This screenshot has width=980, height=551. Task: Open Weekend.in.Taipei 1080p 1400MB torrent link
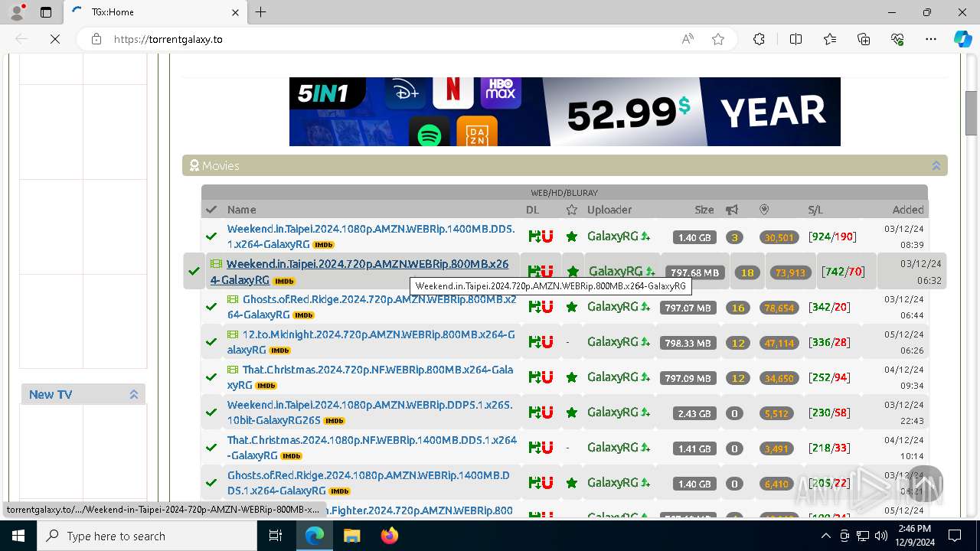point(371,236)
